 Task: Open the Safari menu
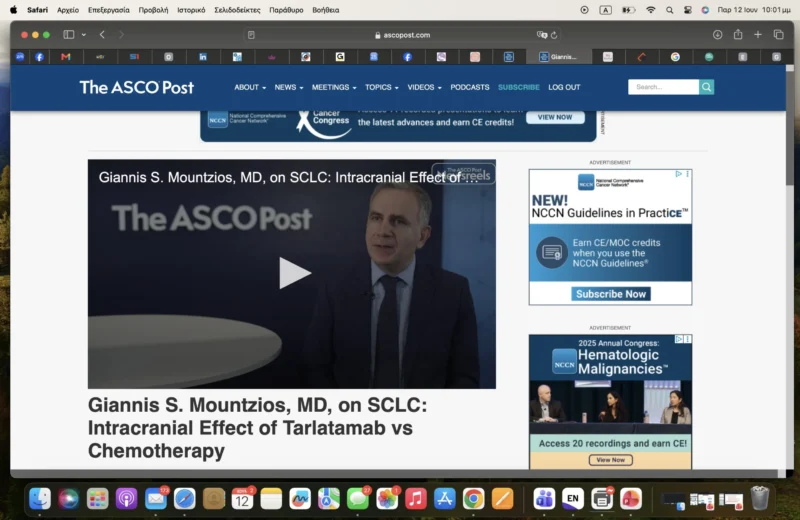(x=37, y=10)
